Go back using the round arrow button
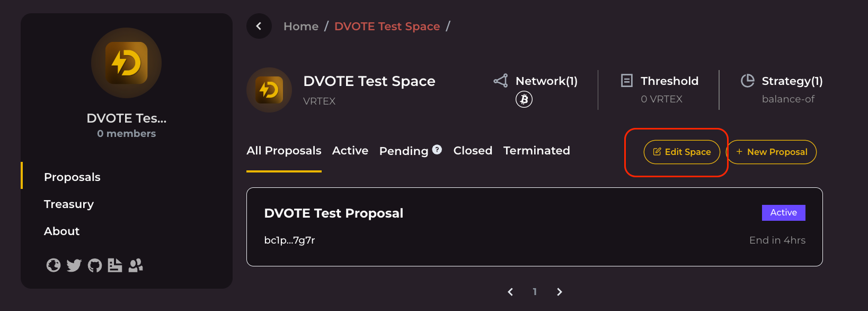Viewport: 868px width, 311px height. click(259, 26)
